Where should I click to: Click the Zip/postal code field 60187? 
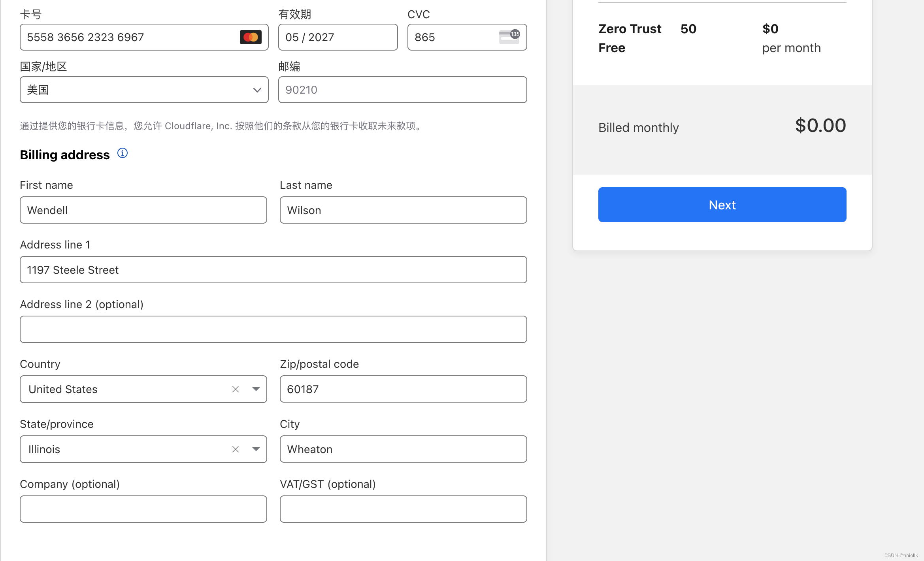click(x=403, y=389)
